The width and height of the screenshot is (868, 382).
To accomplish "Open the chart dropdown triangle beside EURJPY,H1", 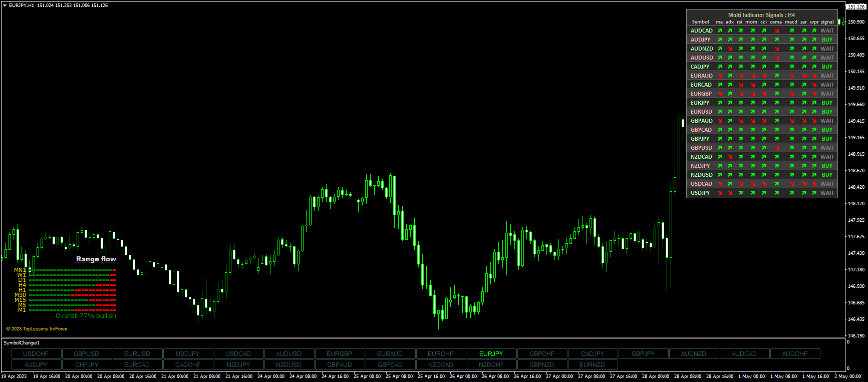I will (5, 6).
